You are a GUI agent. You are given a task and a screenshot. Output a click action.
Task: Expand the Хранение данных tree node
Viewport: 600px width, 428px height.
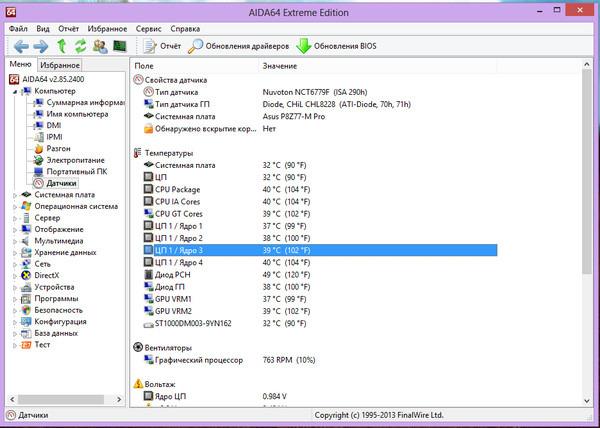pyautogui.click(x=15, y=253)
